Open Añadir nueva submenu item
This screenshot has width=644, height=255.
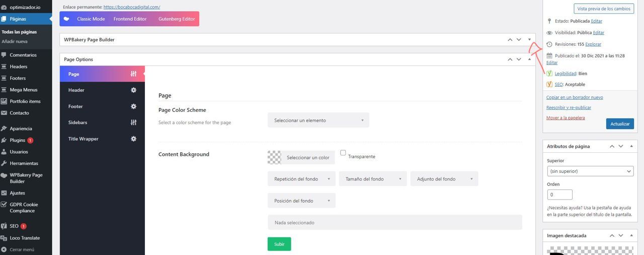15,41
